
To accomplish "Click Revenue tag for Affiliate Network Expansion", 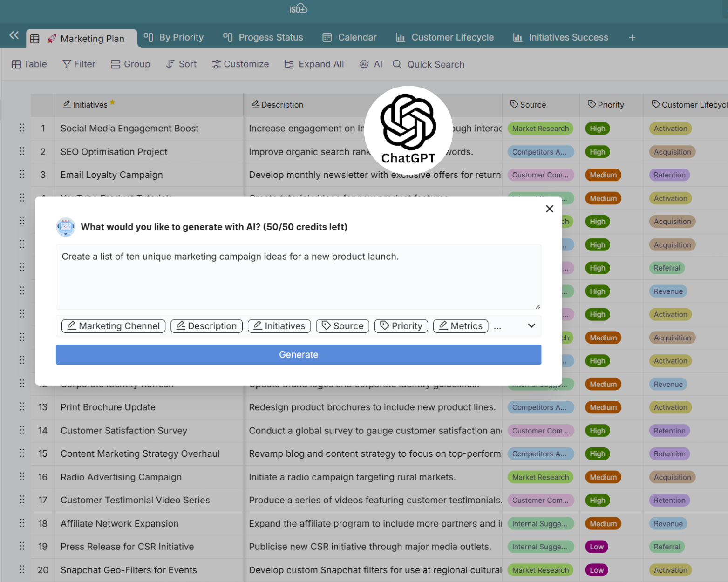I will click(x=668, y=524).
